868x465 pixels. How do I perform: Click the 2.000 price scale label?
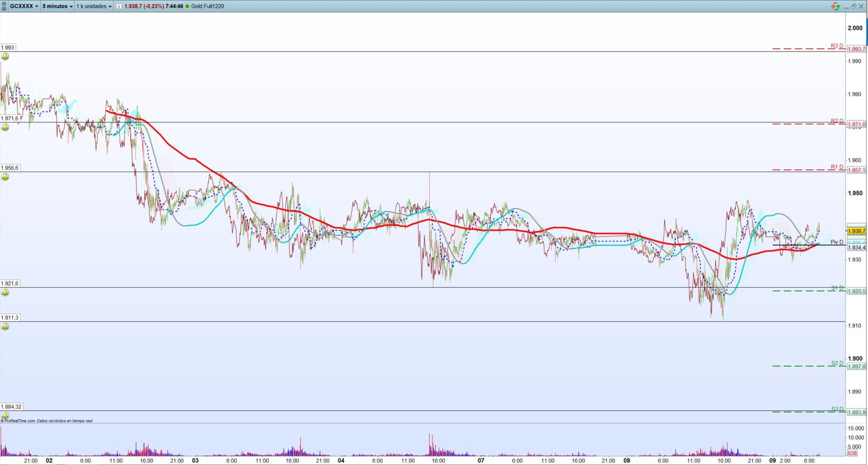tap(855, 28)
